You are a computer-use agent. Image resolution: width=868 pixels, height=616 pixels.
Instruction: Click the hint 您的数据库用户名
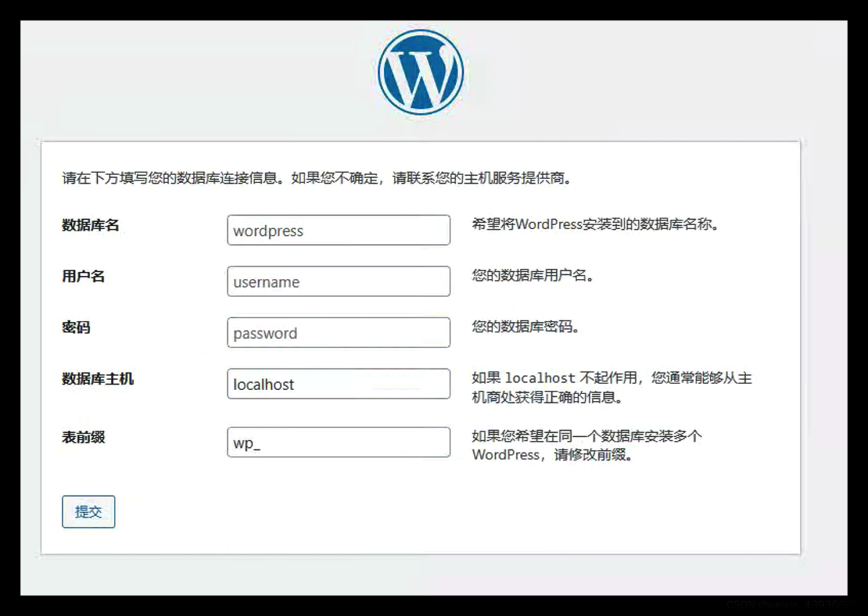[x=533, y=275]
